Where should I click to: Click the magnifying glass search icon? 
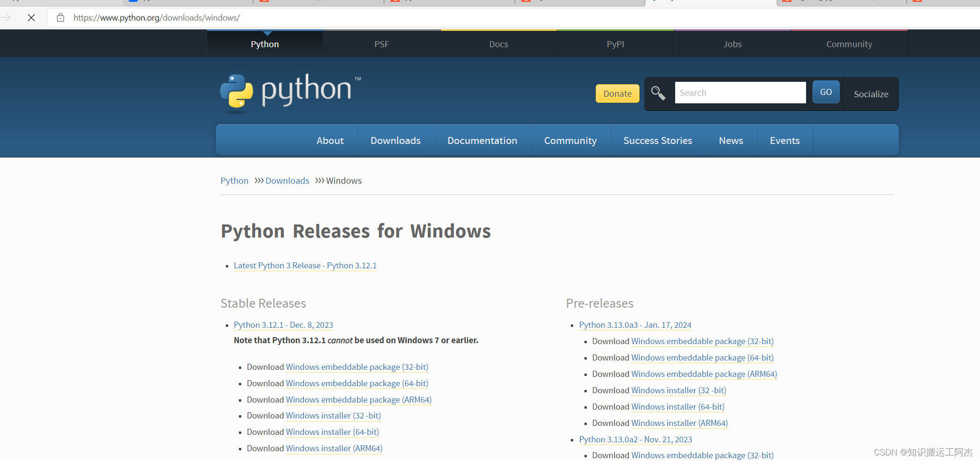pos(658,93)
